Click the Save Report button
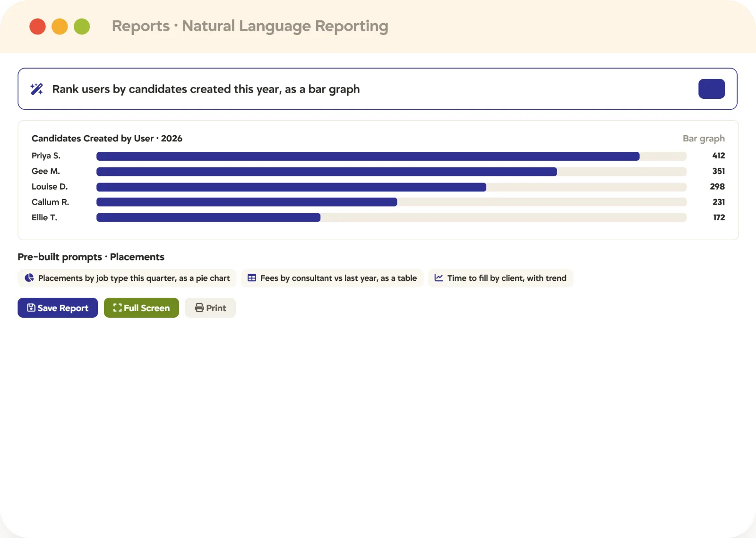The image size is (756, 538). (58, 308)
